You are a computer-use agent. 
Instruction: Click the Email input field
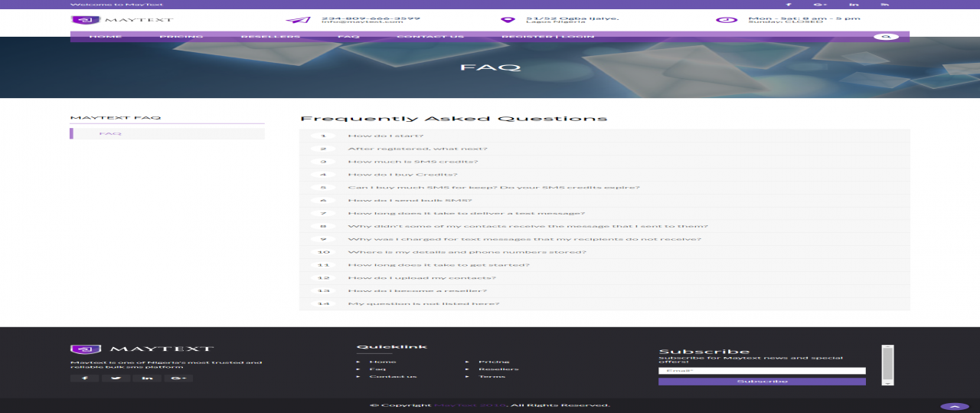[x=762, y=371]
